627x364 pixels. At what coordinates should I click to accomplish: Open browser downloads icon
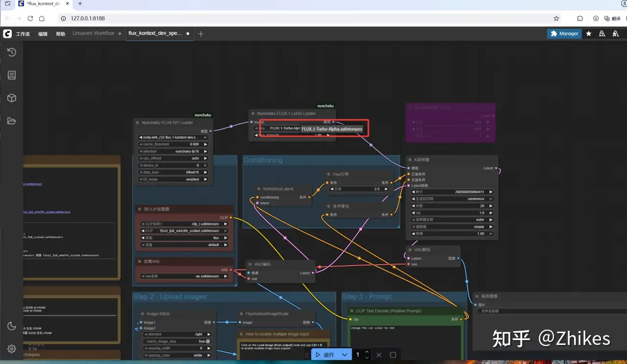[596, 19]
